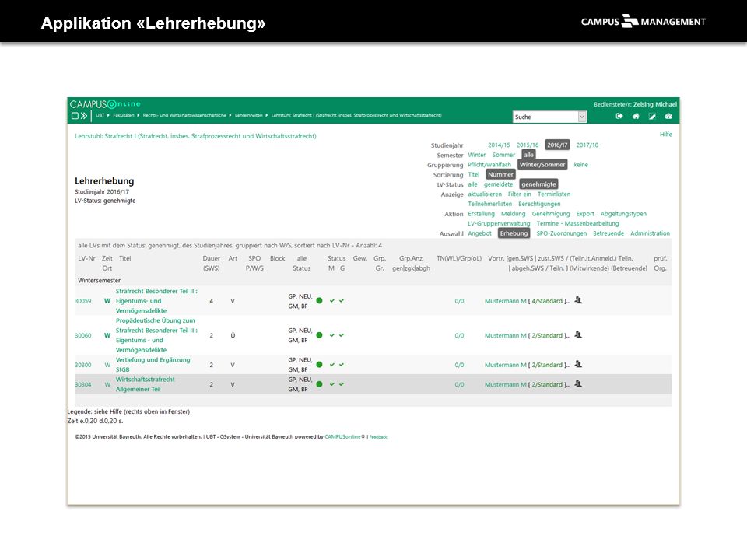The height and width of the screenshot is (560, 747).
Task: Select the active Nummer sorting option
Action: (500, 175)
